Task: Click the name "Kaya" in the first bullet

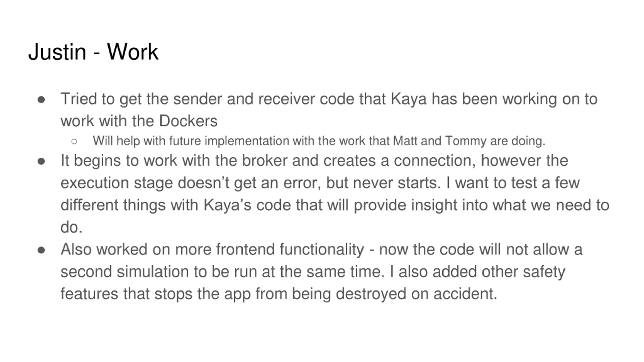Action: tap(409, 99)
